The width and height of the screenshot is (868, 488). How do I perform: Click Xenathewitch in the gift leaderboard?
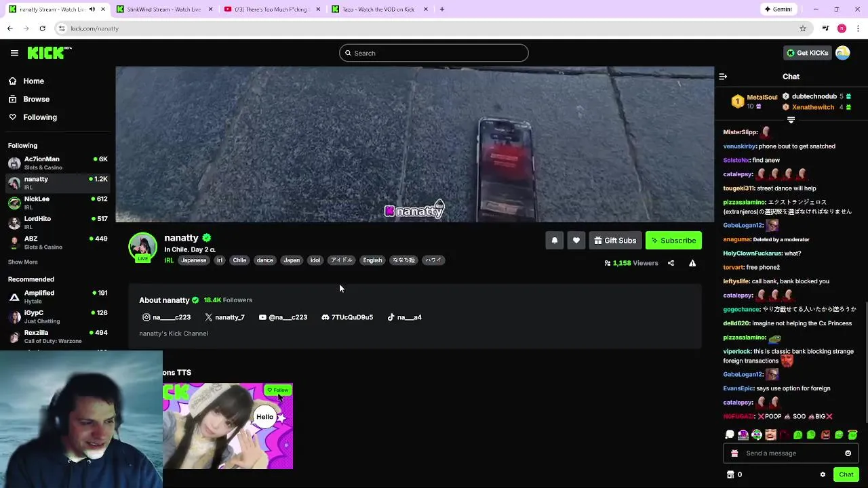coord(812,107)
